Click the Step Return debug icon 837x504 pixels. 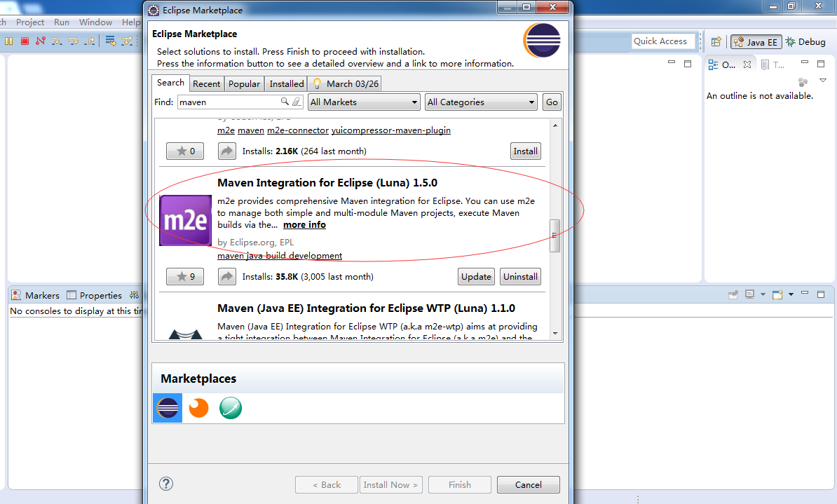(x=90, y=41)
